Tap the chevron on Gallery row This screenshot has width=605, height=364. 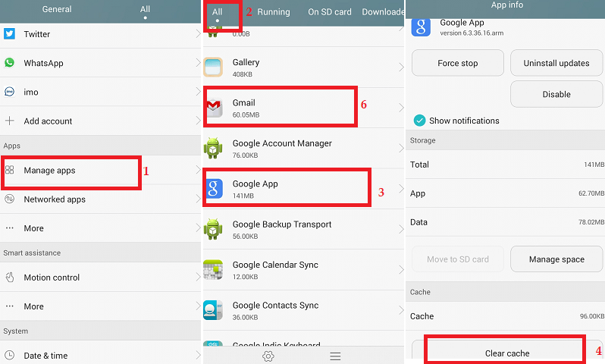pyautogui.click(x=401, y=67)
